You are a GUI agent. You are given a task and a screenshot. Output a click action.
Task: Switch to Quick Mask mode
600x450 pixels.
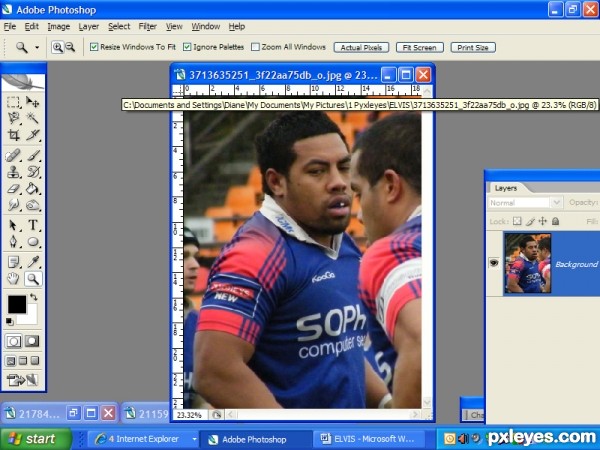(x=32, y=341)
